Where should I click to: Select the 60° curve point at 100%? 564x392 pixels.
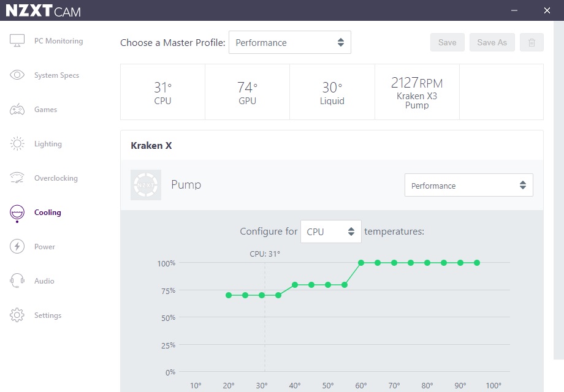[361, 263]
